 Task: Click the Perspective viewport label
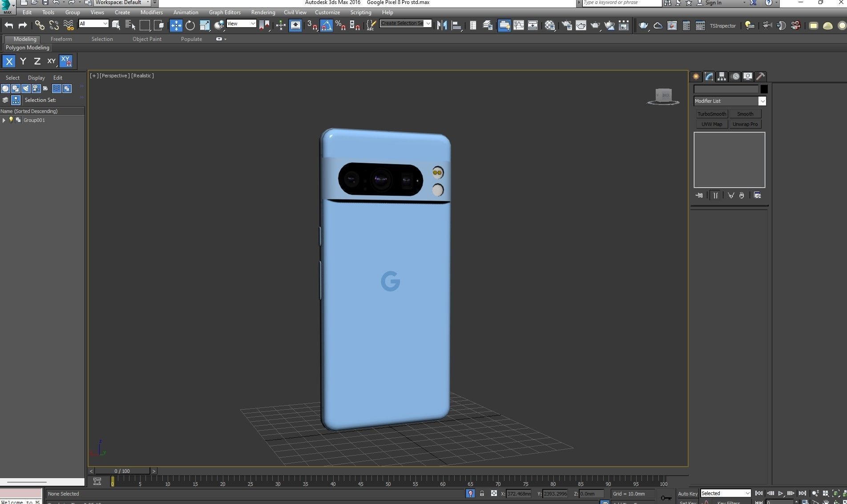pos(114,76)
